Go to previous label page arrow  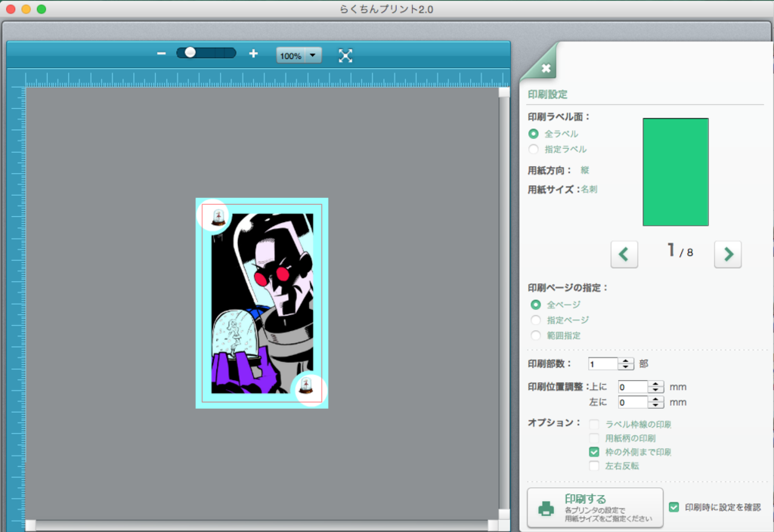point(624,254)
